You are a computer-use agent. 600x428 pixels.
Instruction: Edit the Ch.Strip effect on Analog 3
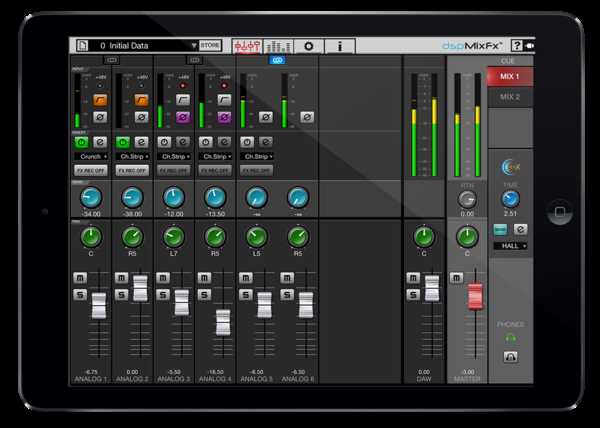(x=183, y=142)
